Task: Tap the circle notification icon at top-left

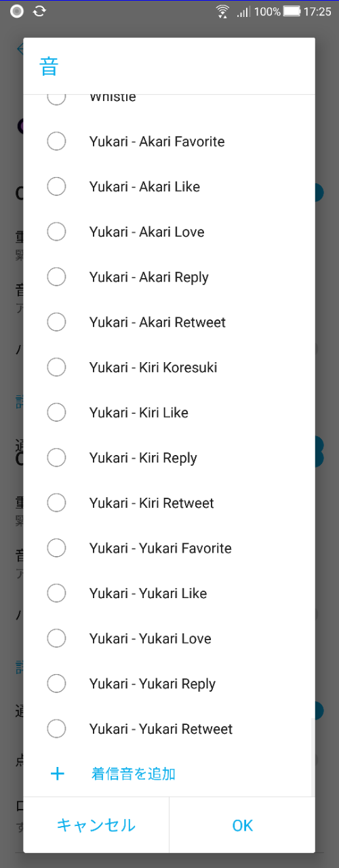Action: point(17,11)
